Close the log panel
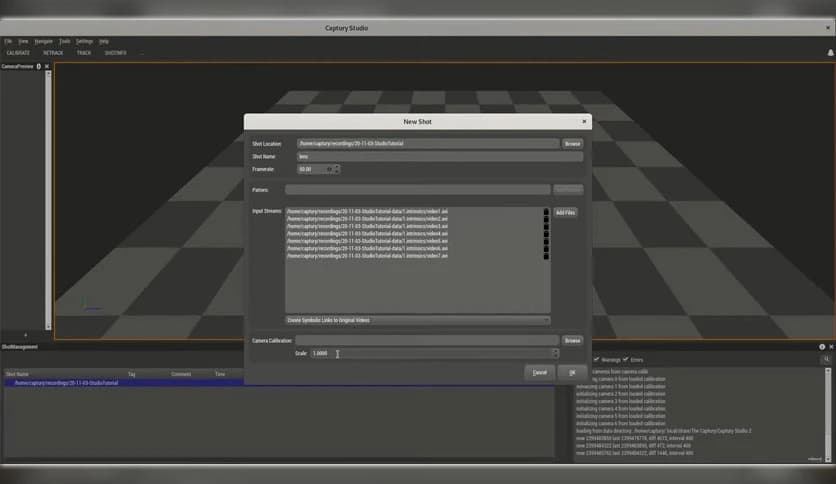The image size is (836, 484). pos(831,346)
